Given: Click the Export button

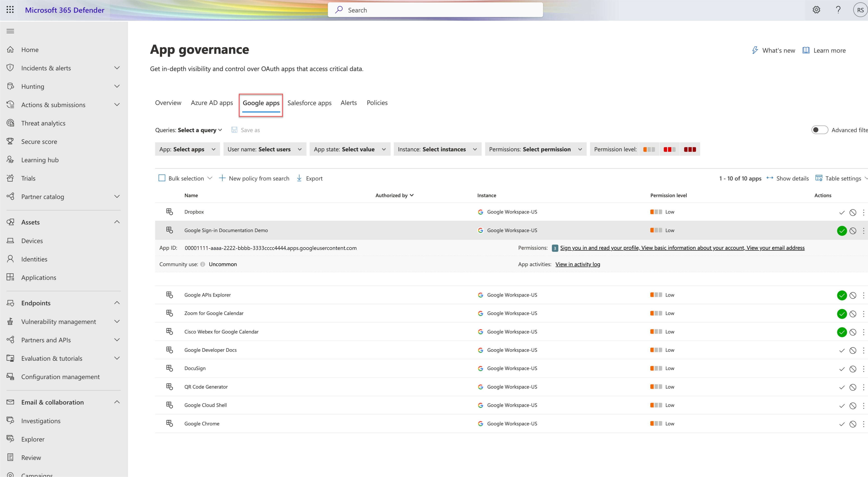Looking at the screenshot, I should click(x=310, y=178).
